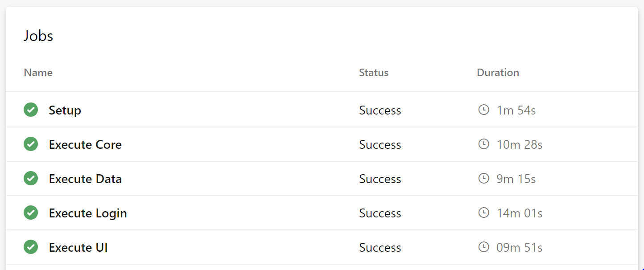Open the Execute Data job details

[x=85, y=179]
